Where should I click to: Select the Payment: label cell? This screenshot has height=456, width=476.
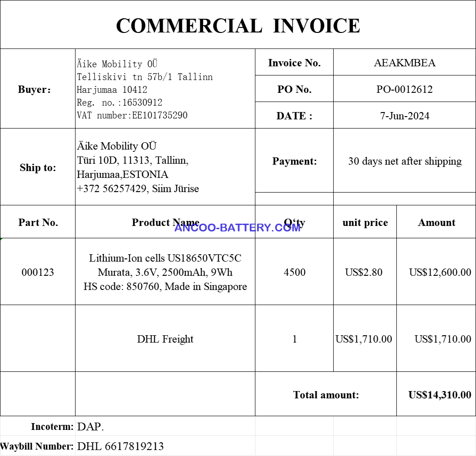(294, 161)
